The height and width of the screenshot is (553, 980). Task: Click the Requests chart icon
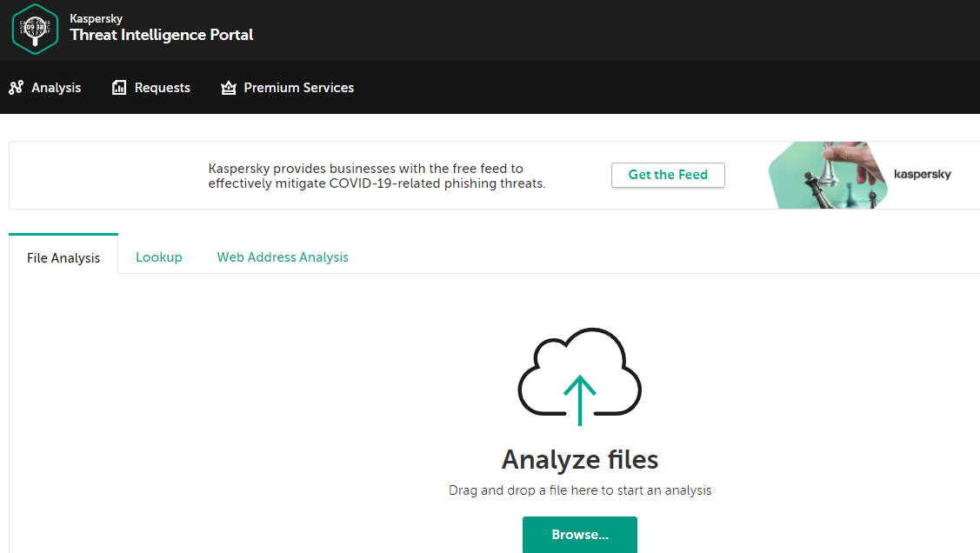[x=119, y=88]
